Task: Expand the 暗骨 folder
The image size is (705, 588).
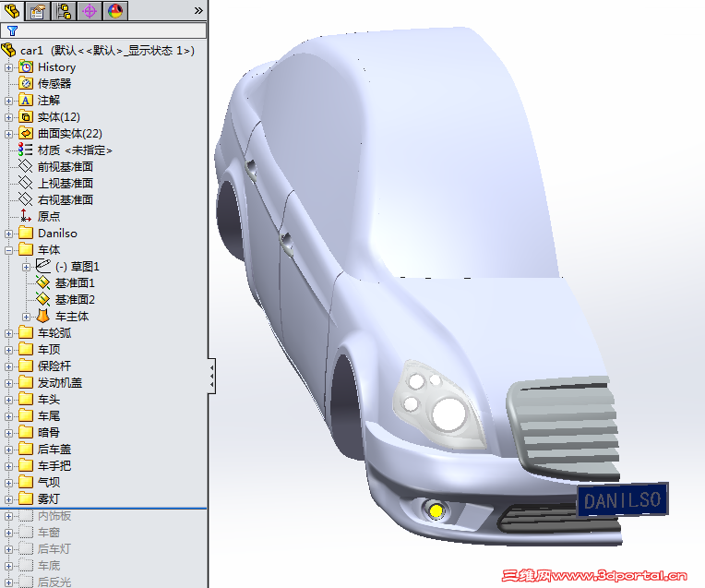Action: 8,434
